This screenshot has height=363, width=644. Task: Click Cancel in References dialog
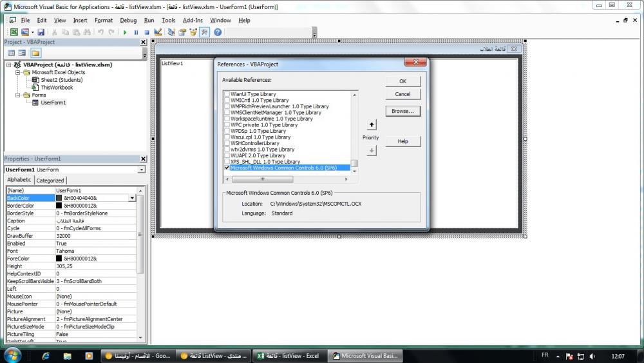(x=403, y=94)
